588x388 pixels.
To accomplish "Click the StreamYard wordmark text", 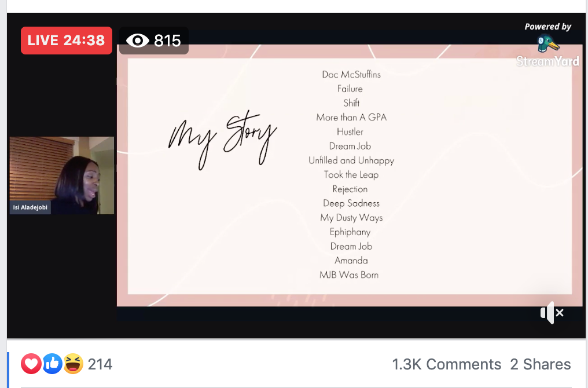I will [x=547, y=61].
